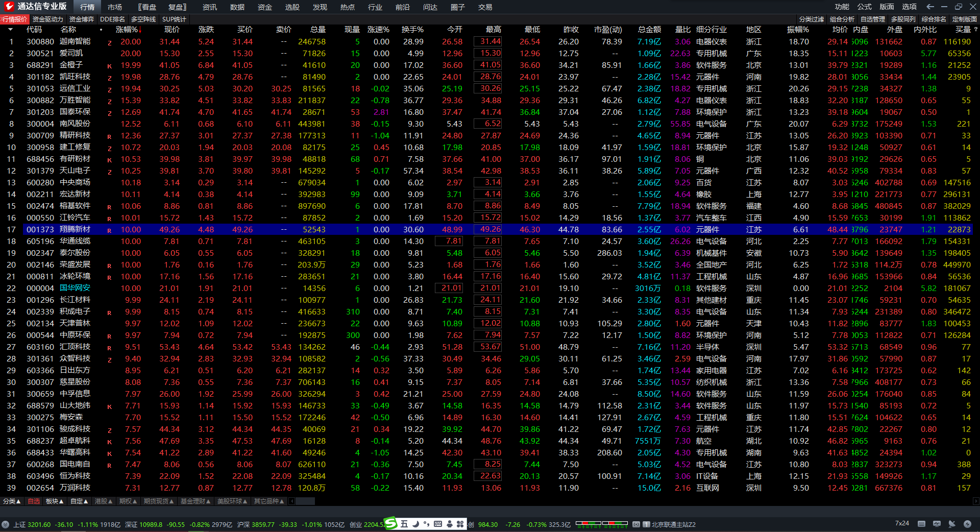This screenshot has width=980, height=532.
Task: Click the help question mark after 买量
Action: (x=976, y=30)
